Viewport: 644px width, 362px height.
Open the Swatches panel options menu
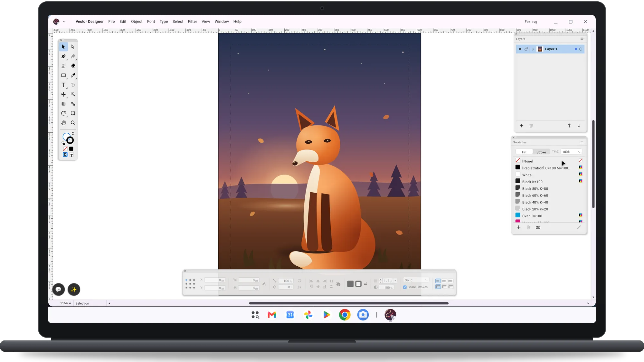pos(582,142)
